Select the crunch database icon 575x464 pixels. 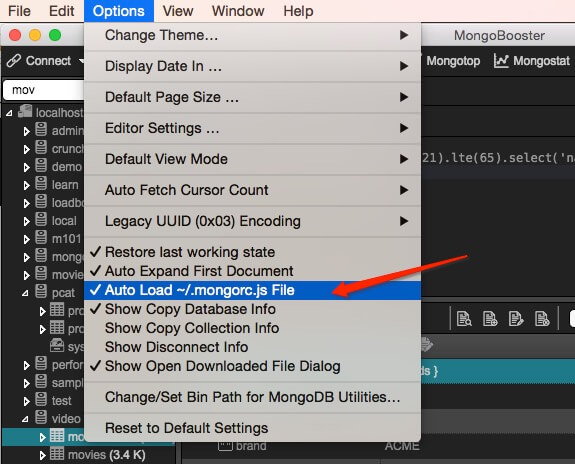click(41, 147)
